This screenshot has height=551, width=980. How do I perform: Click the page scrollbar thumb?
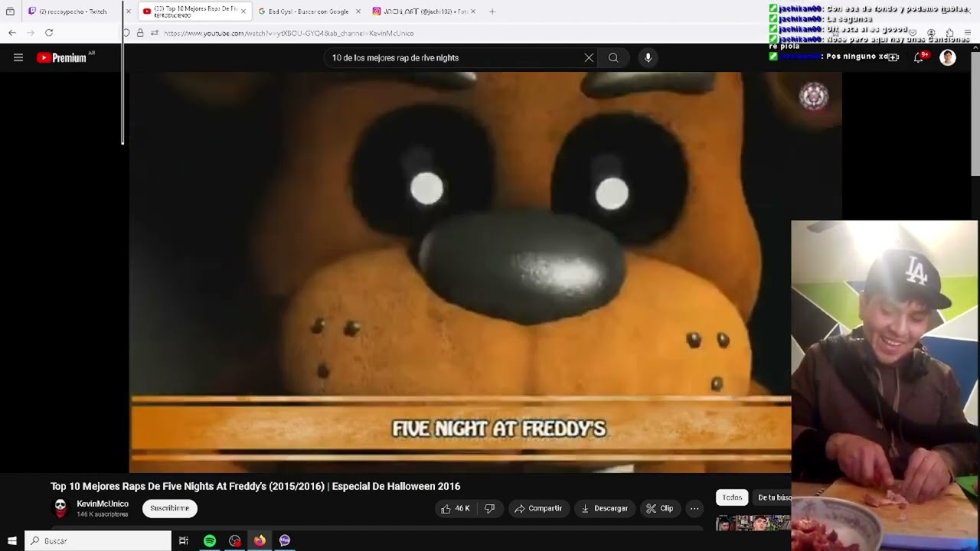point(975,115)
